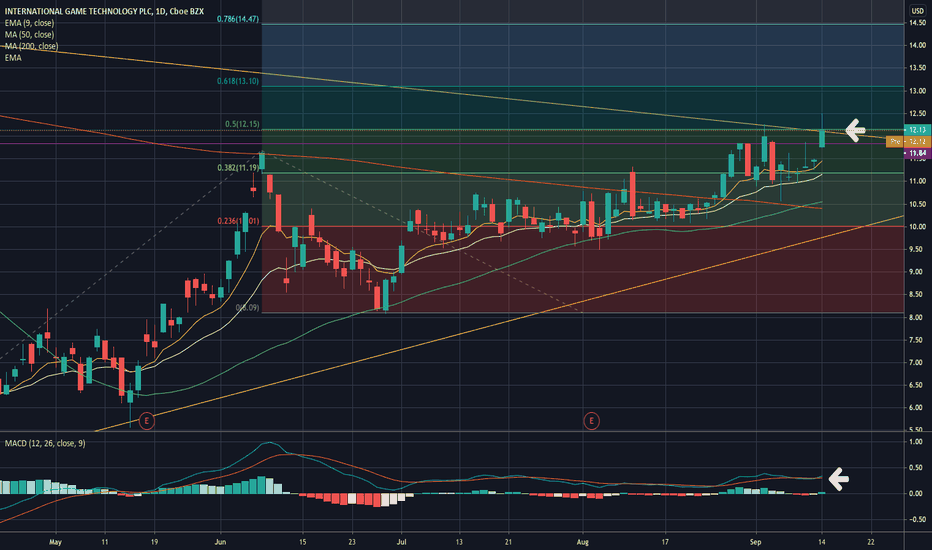The width and height of the screenshot is (932, 550).
Task: Click the May label on the time axis
Action: (x=55, y=542)
